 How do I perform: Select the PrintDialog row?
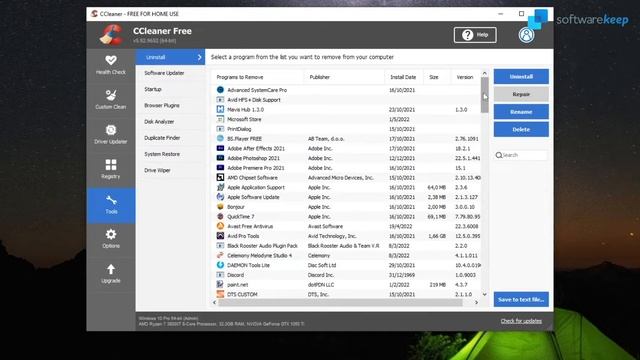pos(346,129)
